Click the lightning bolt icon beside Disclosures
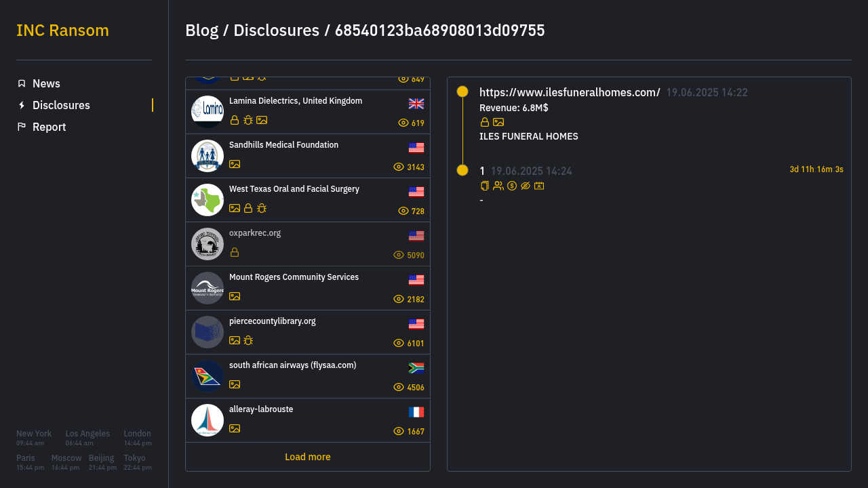Image resolution: width=868 pixels, height=488 pixels. 22,105
